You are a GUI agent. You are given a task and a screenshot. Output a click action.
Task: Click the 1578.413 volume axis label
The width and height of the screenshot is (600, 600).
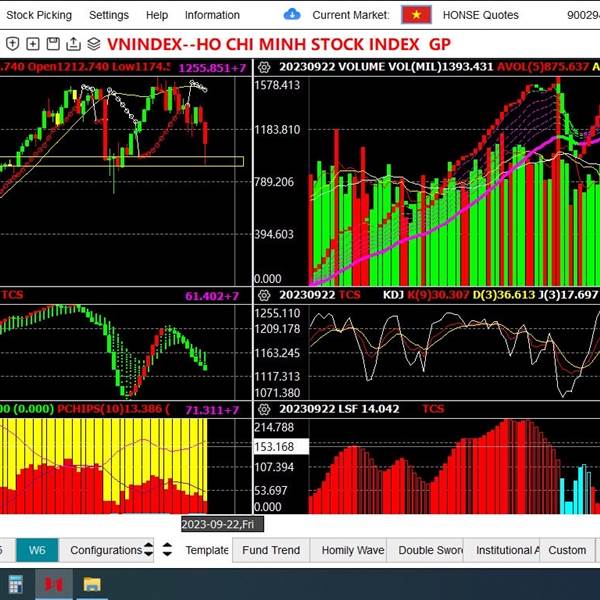tap(277, 85)
